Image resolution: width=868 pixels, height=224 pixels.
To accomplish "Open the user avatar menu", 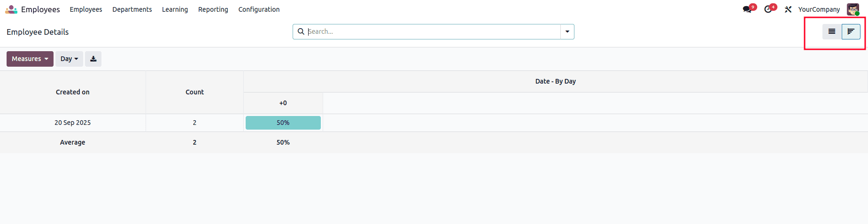I will 853,9.
